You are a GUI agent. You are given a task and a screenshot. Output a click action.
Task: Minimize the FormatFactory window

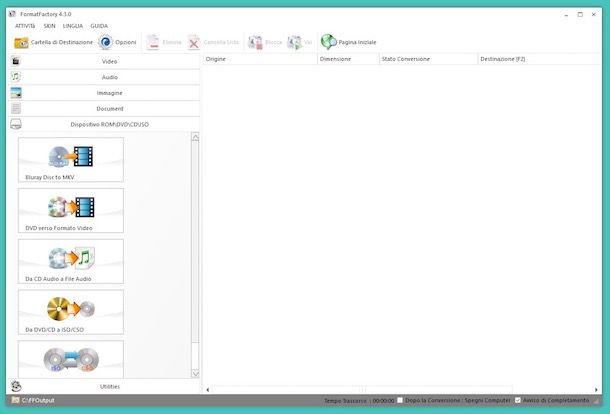(x=566, y=14)
